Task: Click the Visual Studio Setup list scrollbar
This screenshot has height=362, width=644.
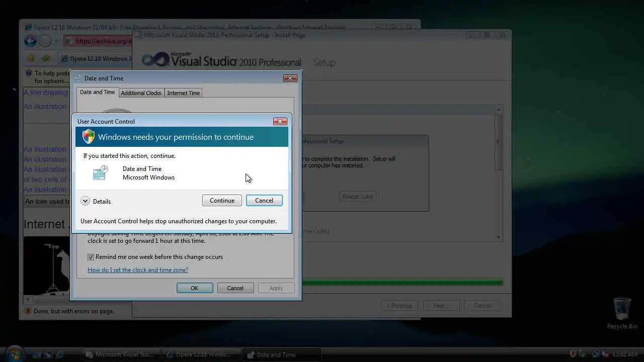Action: click(499, 173)
